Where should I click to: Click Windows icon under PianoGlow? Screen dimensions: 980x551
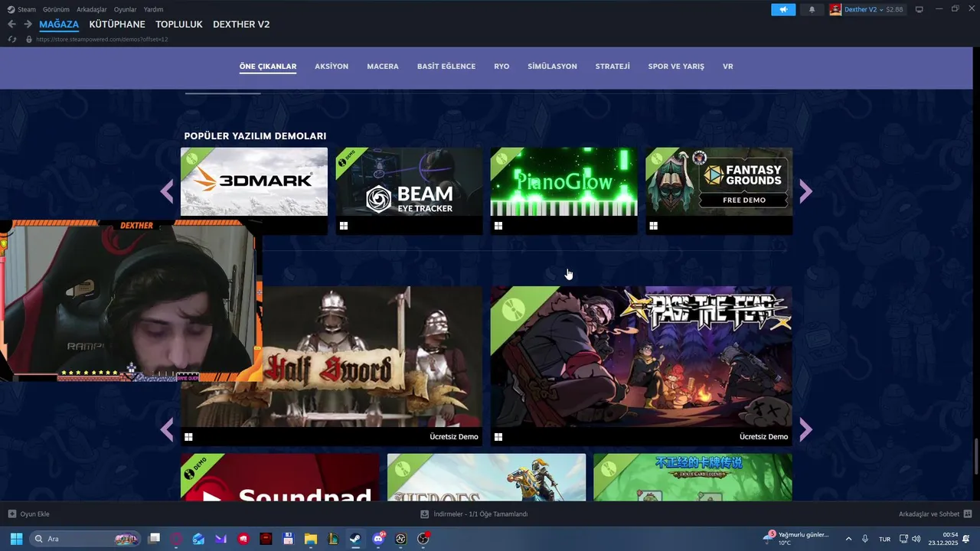498,226
